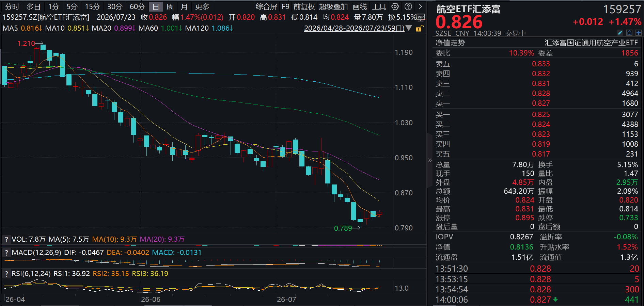Switch to the 周 weekly tab
Image resolution: width=644 pixels, height=306 pixels.
pyautogui.click(x=170, y=7)
